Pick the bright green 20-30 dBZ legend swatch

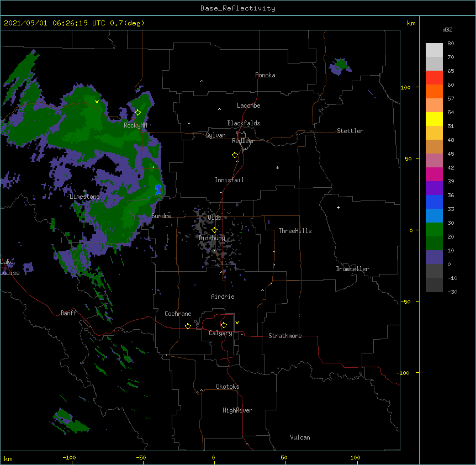[x=434, y=230]
